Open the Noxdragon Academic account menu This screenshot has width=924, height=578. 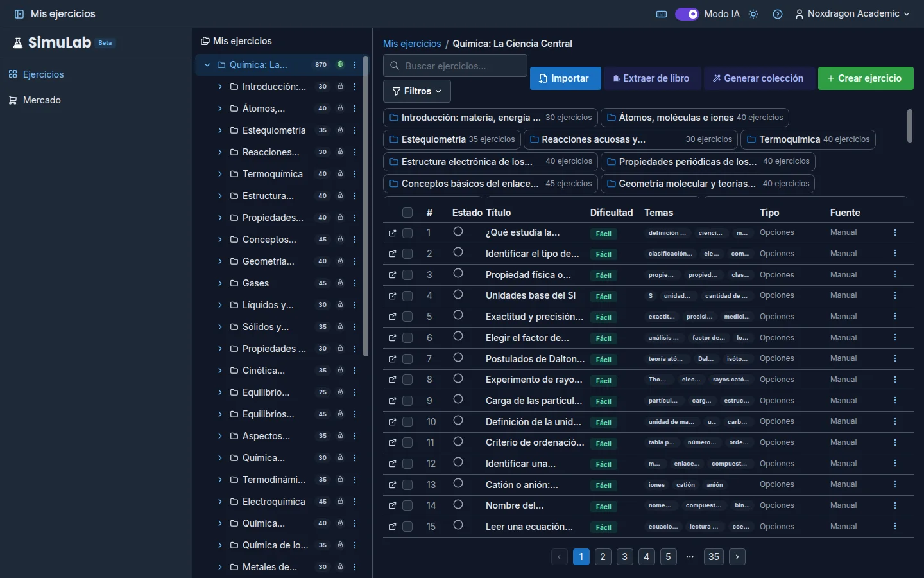(853, 14)
